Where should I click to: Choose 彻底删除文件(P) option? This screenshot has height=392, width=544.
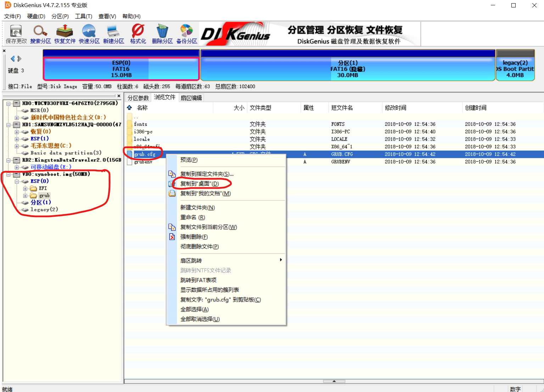200,246
